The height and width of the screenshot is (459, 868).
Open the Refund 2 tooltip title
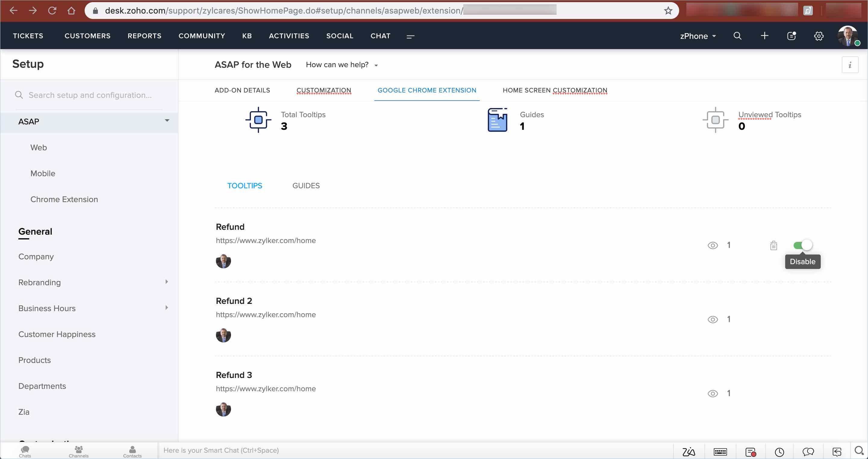(x=234, y=301)
